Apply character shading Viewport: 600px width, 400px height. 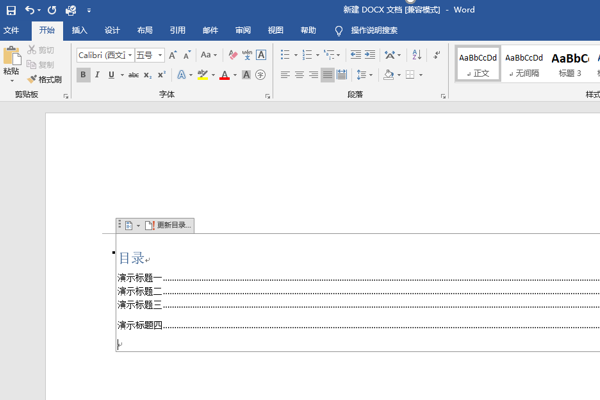pos(246,75)
